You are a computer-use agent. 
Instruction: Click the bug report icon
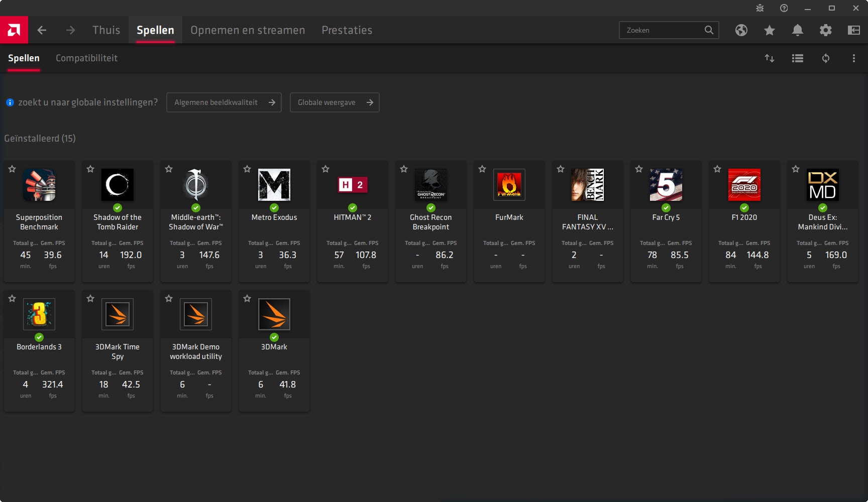click(760, 8)
